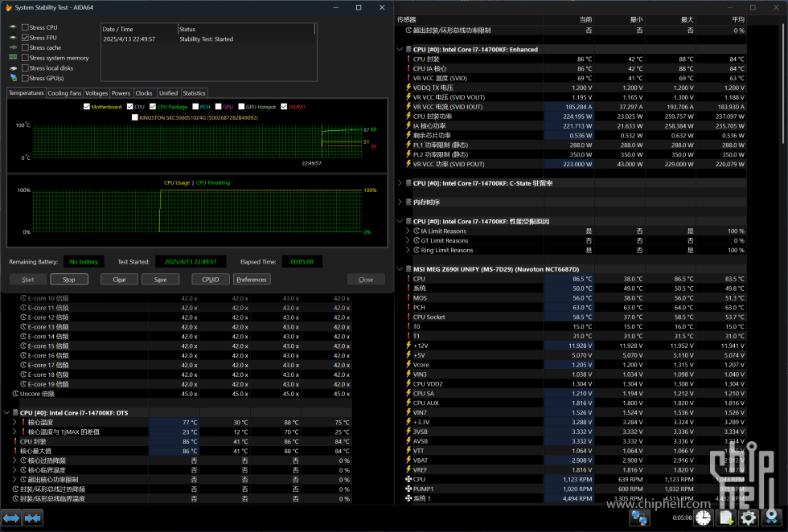The height and width of the screenshot is (532, 788).
Task: Toggle CPU Package graph legend checkbox
Action: pyautogui.click(x=152, y=107)
